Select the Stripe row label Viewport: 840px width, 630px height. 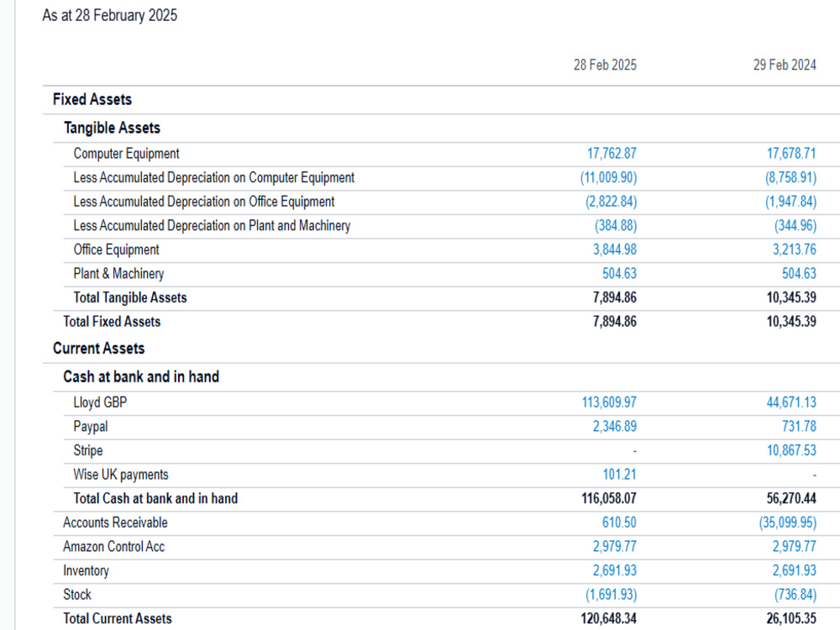(88, 450)
